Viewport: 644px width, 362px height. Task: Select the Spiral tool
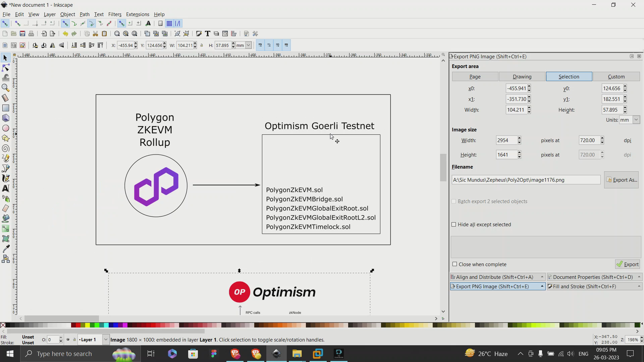point(5,148)
